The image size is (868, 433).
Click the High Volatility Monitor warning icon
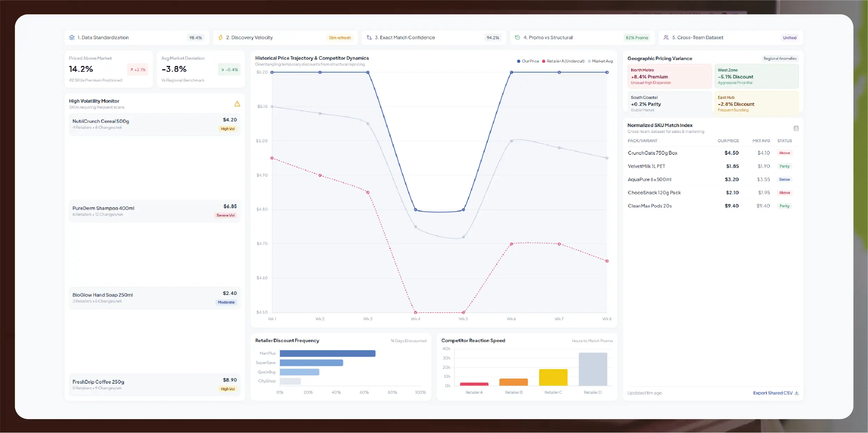(237, 104)
